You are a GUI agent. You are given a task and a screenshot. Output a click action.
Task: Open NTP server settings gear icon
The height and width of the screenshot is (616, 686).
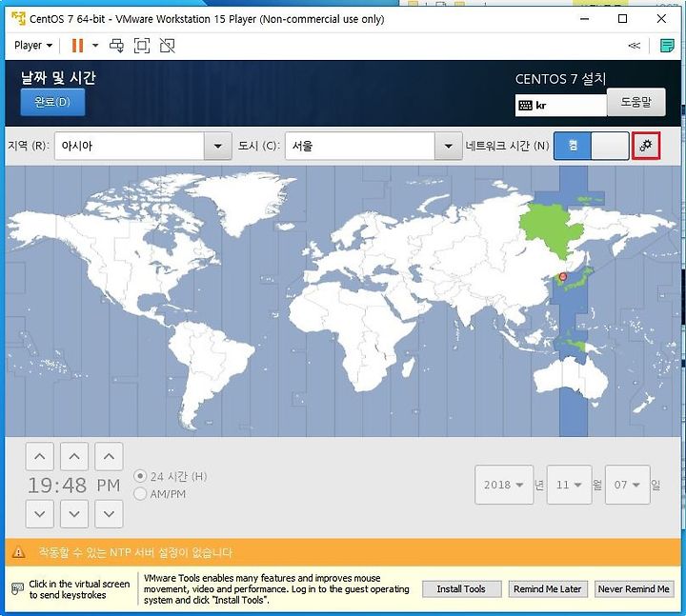[646, 146]
